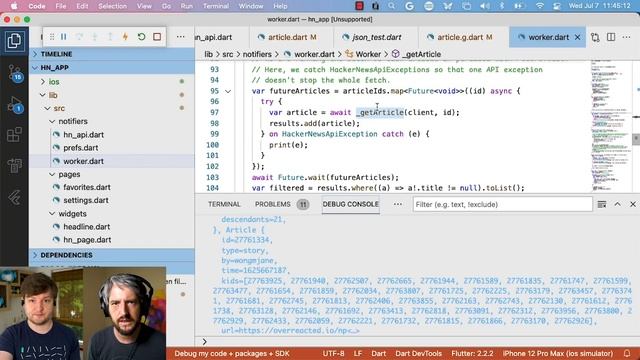
Task: Switch to PROBLEMS panel tab
Action: tap(273, 204)
